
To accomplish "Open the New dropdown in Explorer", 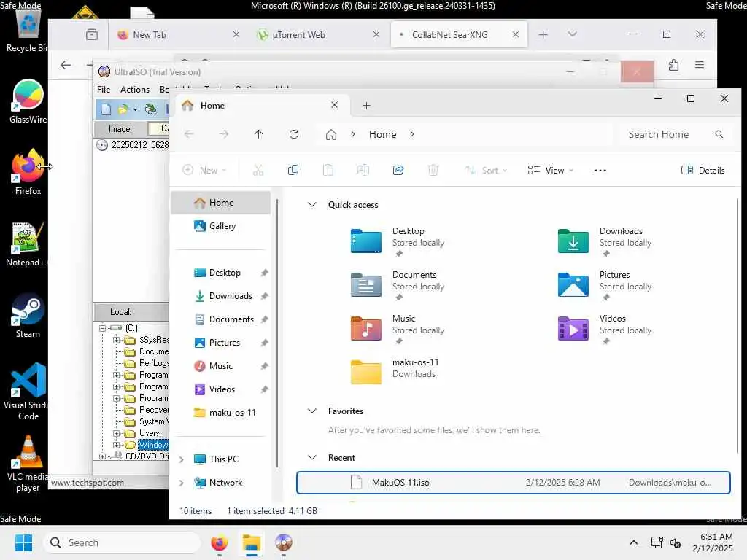I will click(x=205, y=170).
